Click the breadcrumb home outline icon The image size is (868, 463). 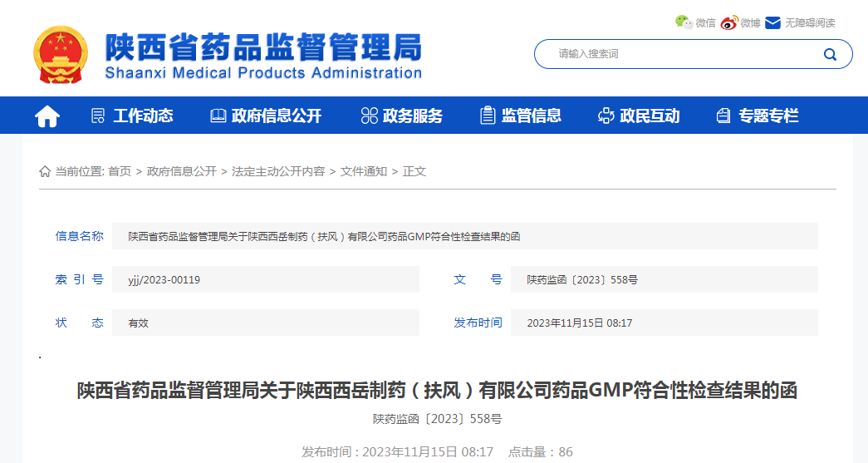pyautogui.click(x=45, y=171)
